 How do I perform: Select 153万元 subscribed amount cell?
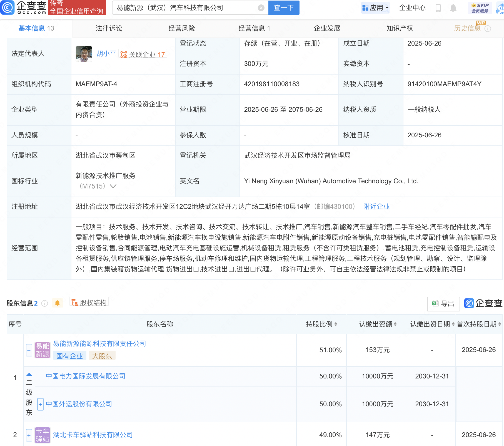(x=378, y=350)
